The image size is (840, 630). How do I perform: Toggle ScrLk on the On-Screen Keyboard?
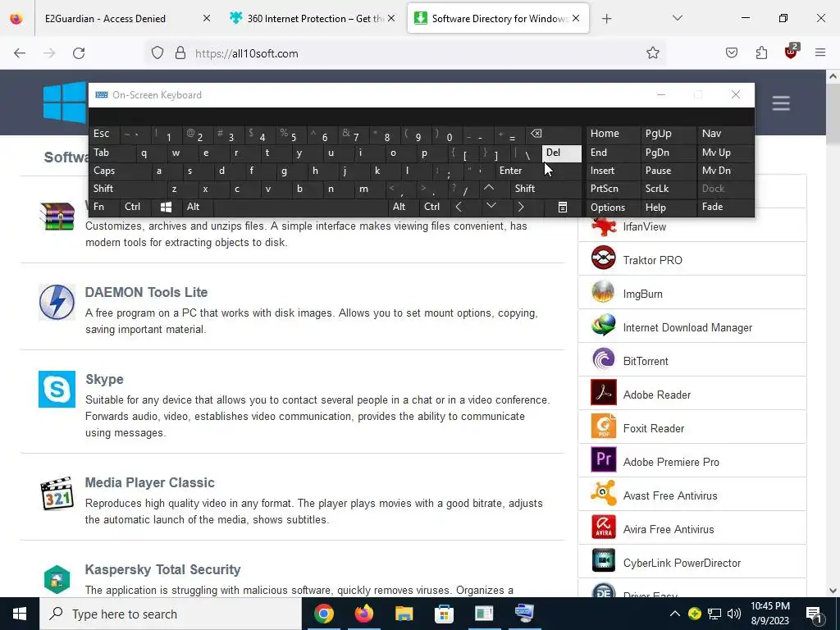[x=668, y=189]
